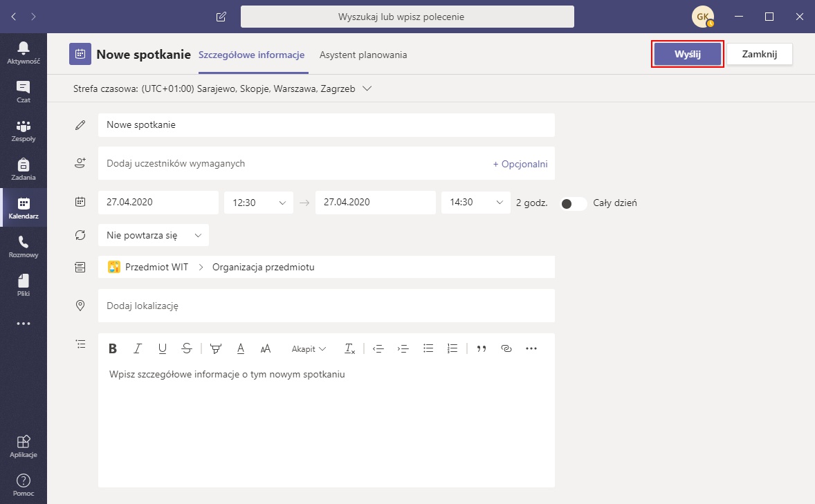Select Kalendarz in the sidebar
The width and height of the screenshot is (815, 504).
coord(24,208)
